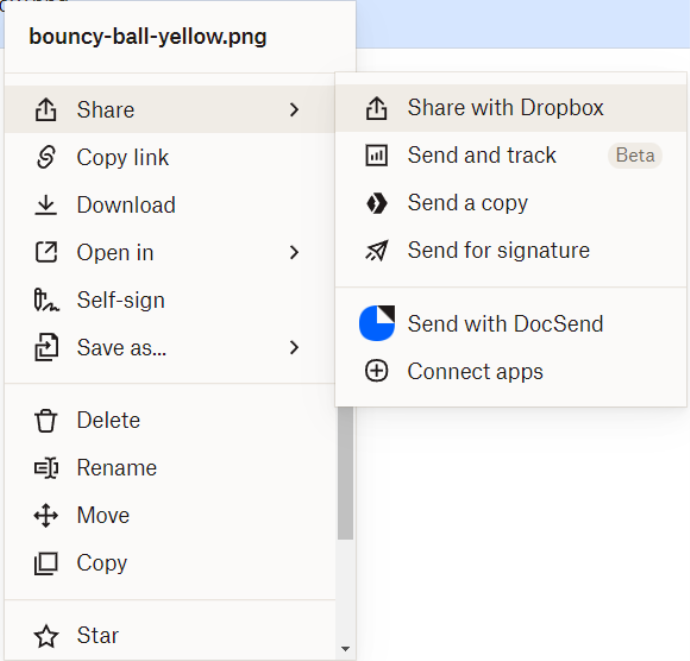This screenshot has width=690, height=661.
Task: Click the blue DocSend logo icon
Action: pyautogui.click(x=377, y=323)
